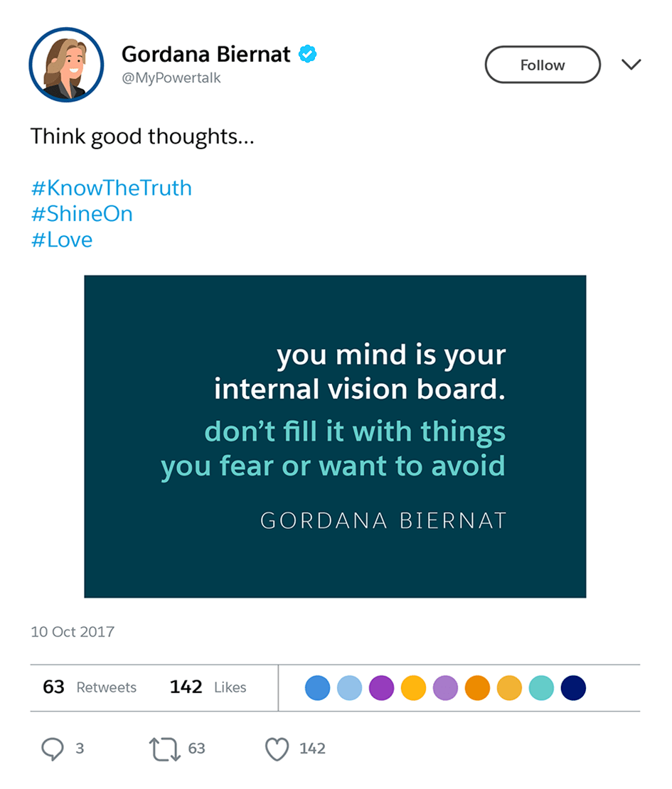Click the blue verified badge
Viewport: 672px width, 789px height.
[307, 54]
